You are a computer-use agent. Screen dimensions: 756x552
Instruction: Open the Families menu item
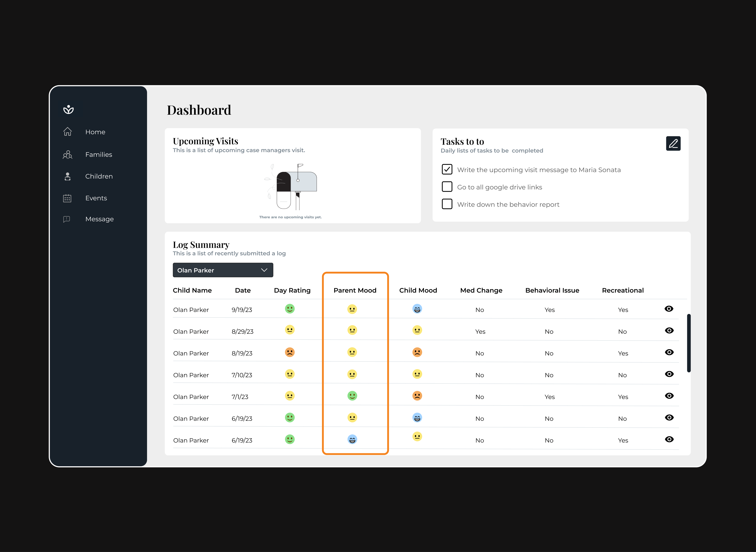[99, 154]
